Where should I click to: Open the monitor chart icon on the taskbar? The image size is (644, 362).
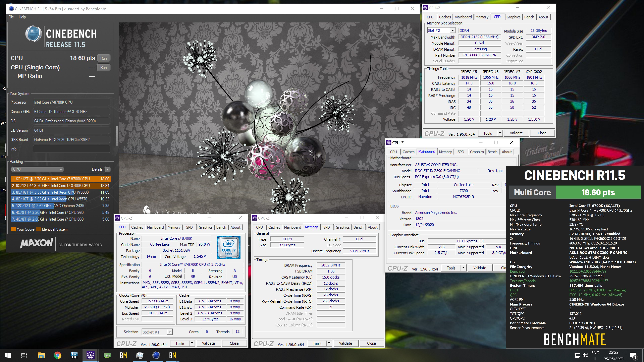(140, 355)
